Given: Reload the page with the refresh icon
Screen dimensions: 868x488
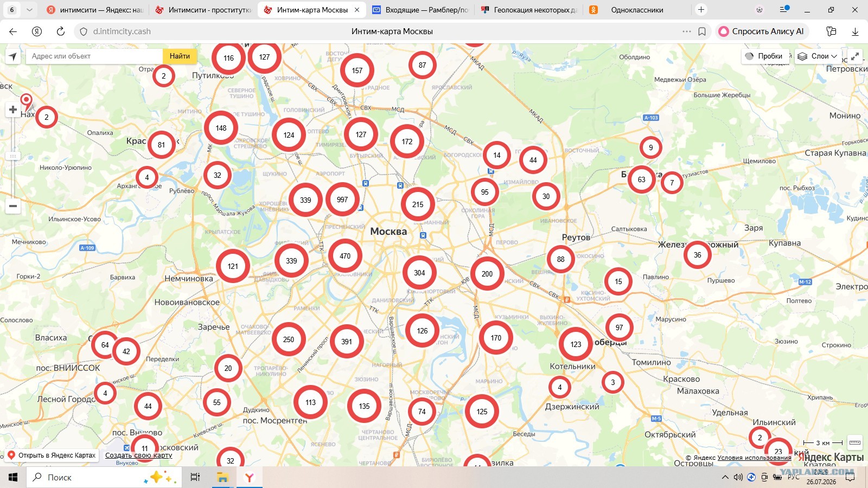Looking at the screenshot, I should tap(61, 31).
